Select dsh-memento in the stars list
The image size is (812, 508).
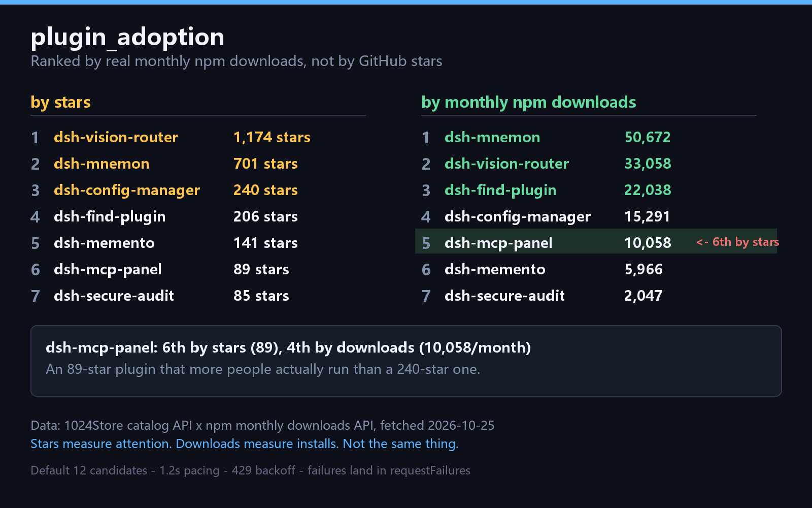click(104, 243)
